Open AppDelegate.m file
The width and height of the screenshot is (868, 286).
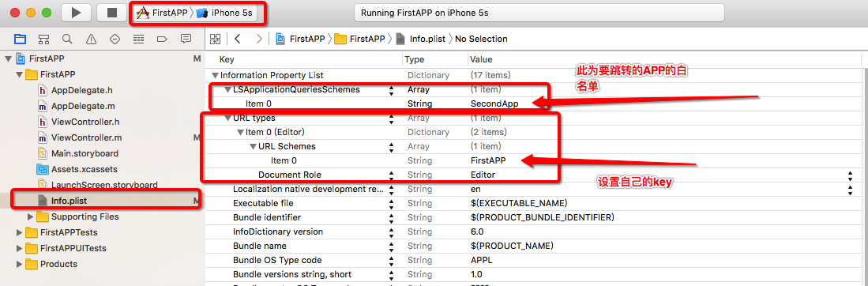[x=77, y=106]
